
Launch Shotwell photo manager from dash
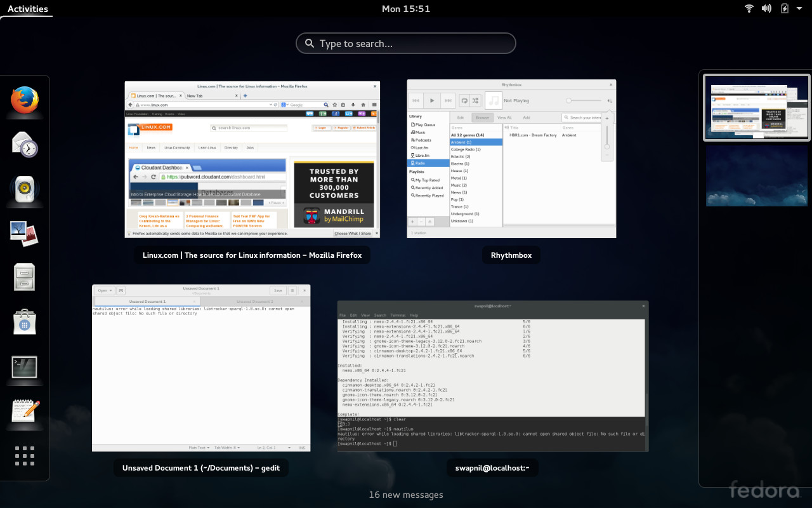[x=25, y=234]
